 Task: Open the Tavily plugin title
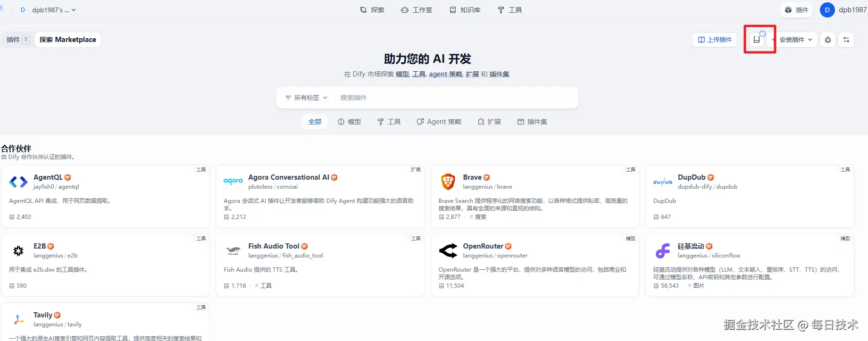[x=43, y=315]
